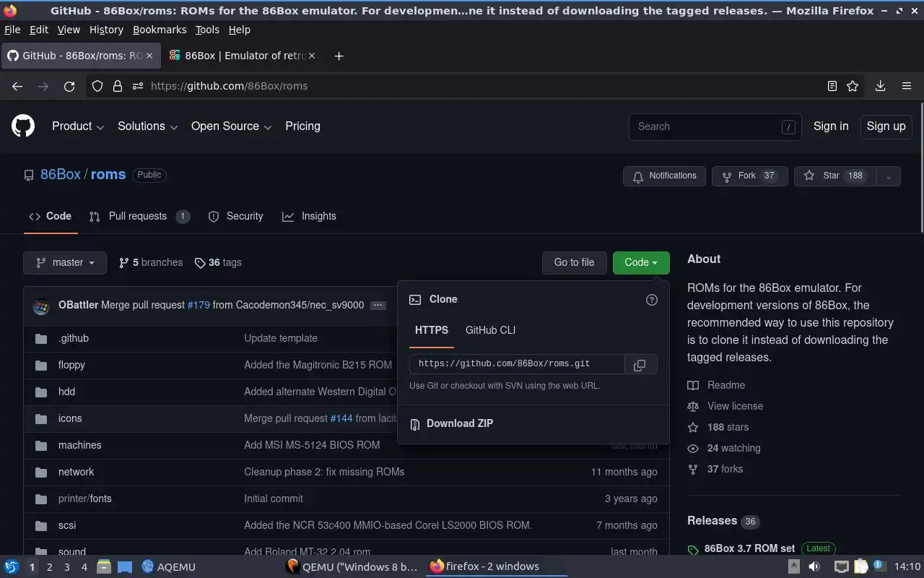924x578 pixels.
Task: Click the volume speaker tray icon
Action: point(814,566)
